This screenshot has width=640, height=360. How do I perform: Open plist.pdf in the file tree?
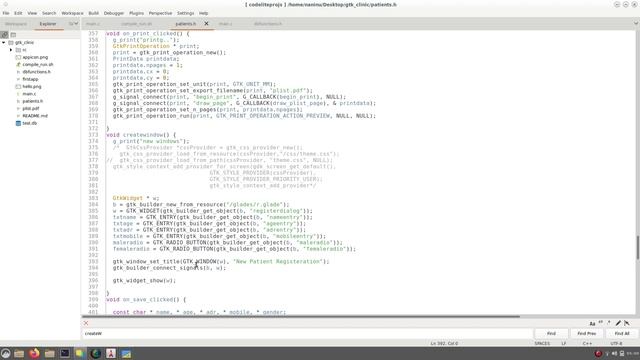tap(31, 109)
